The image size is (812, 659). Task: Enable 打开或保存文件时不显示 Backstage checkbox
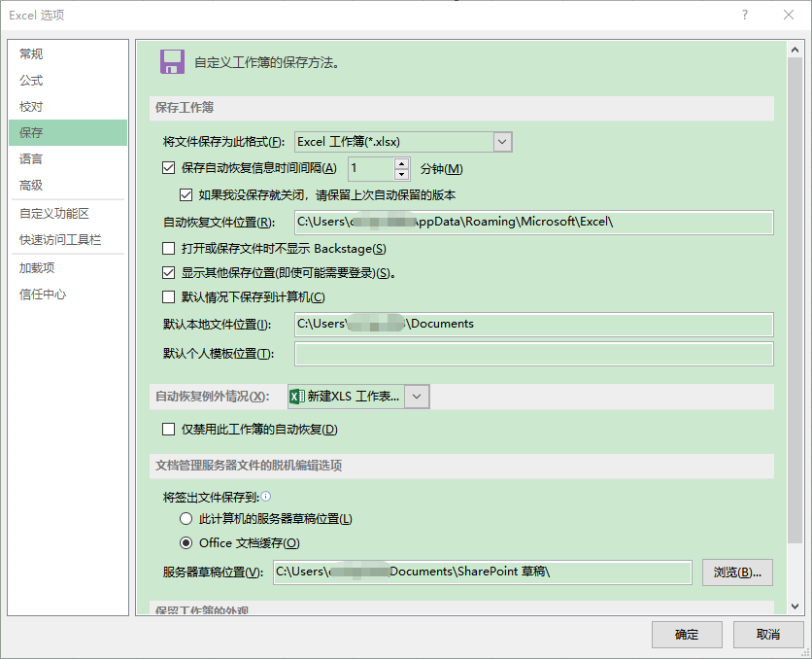point(168,249)
